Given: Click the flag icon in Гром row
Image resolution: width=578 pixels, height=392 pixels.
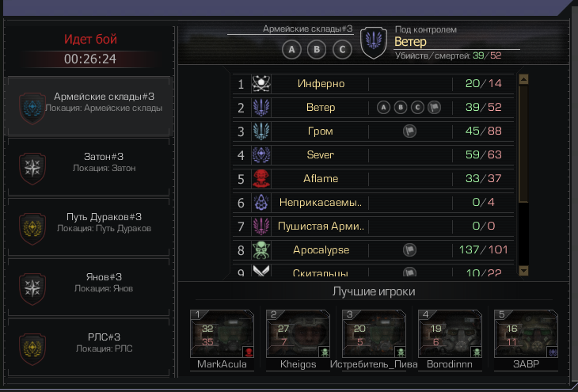Looking at the screenshot, I should pos(409,131).
